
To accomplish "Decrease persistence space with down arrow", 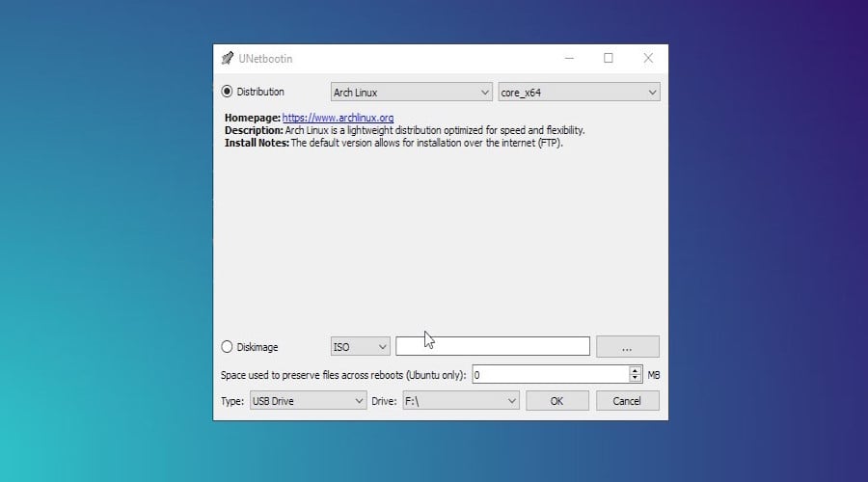I will 635,379.
